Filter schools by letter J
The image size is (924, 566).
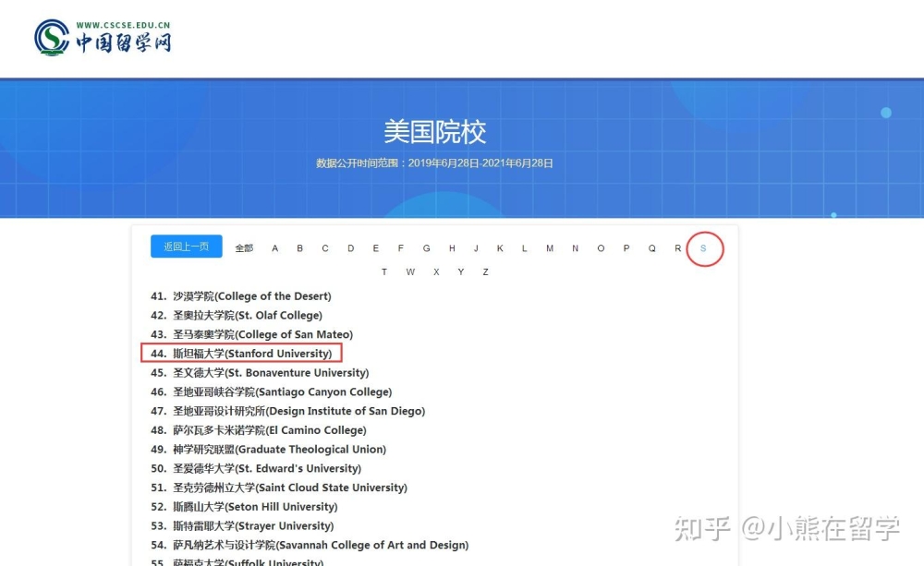click(476, 248)
